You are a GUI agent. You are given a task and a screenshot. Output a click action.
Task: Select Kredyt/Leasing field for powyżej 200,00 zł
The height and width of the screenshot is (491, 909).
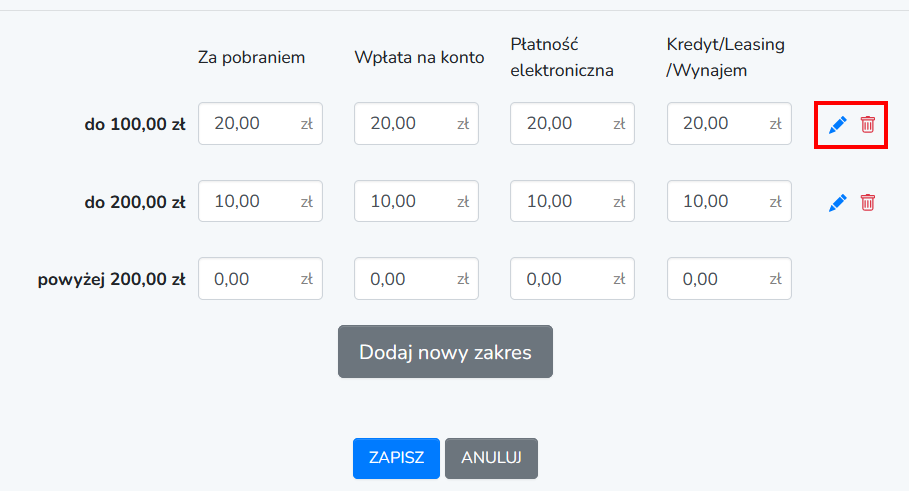point(729,279)
